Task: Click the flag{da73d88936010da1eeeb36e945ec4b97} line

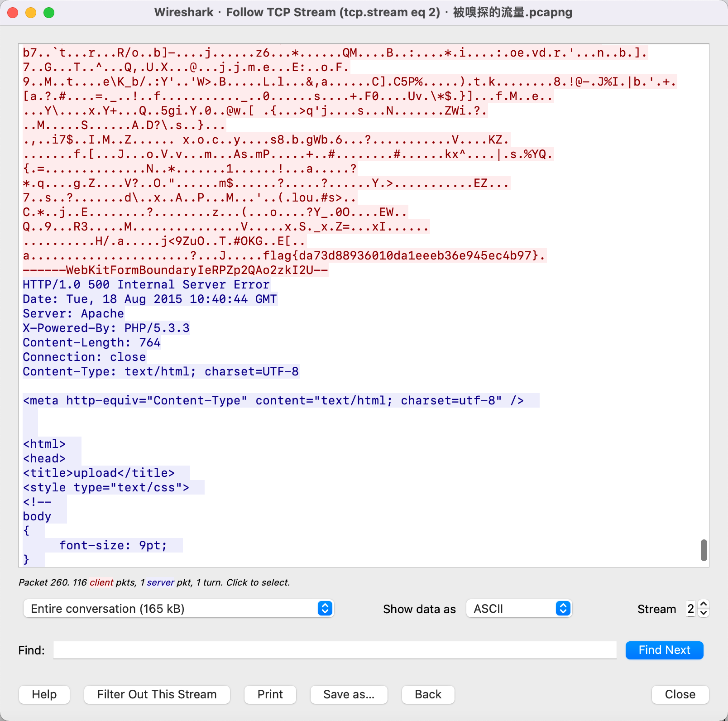Action: pyautogui.click(x=285, y=255)
